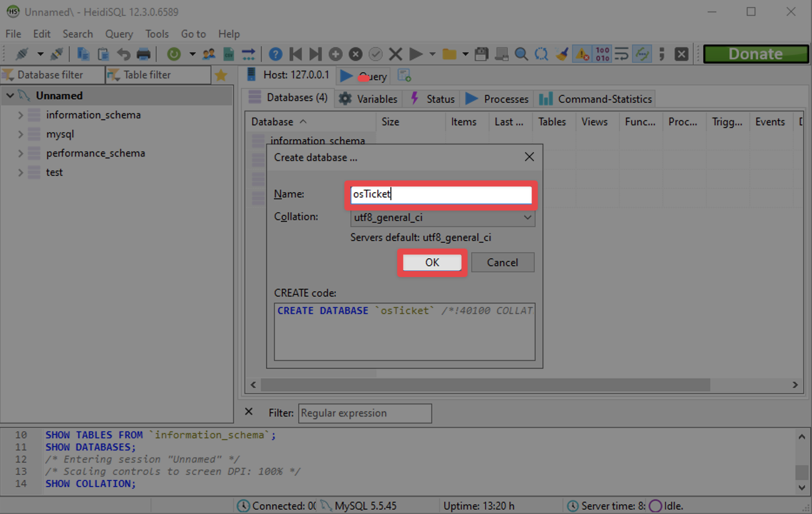The width and height of the screenshot is (812, 514).
Task: Switch to the Processes tab
Action: click(497, 99)
